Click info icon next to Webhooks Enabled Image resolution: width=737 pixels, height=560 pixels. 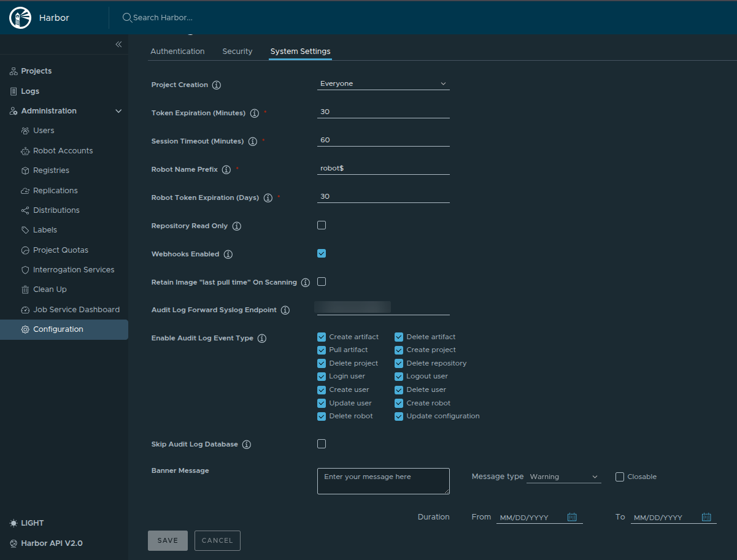click(x=228, y=255)
